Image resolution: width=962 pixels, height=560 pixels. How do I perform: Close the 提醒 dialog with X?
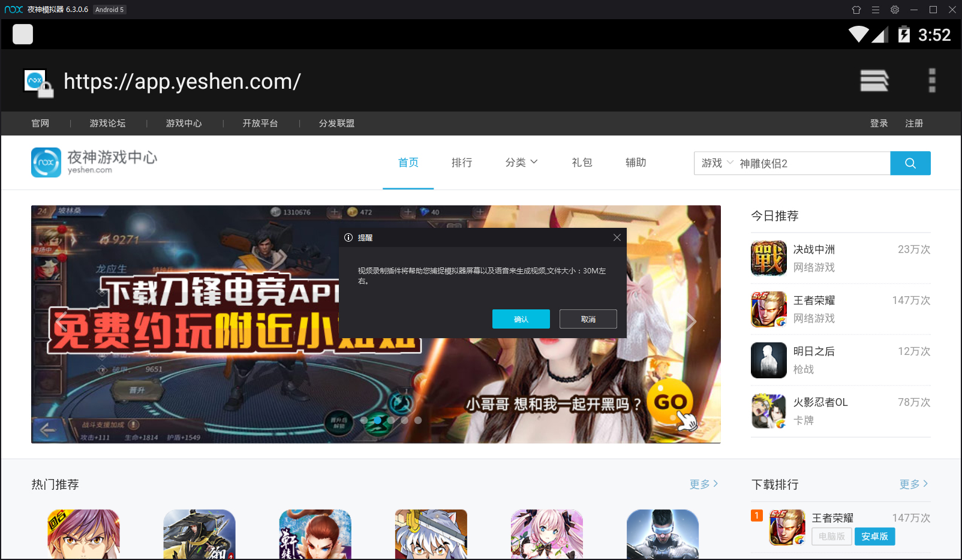617,237
